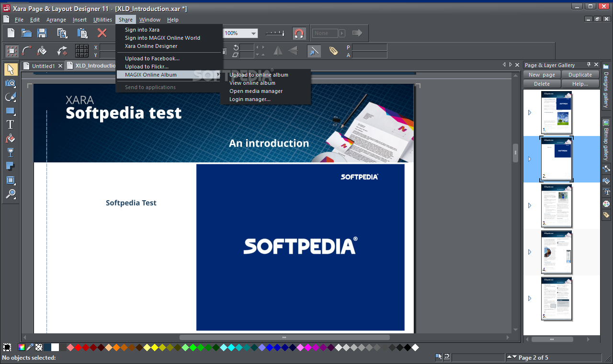
Task: Activate the Text tool
Action: (11, 125)
